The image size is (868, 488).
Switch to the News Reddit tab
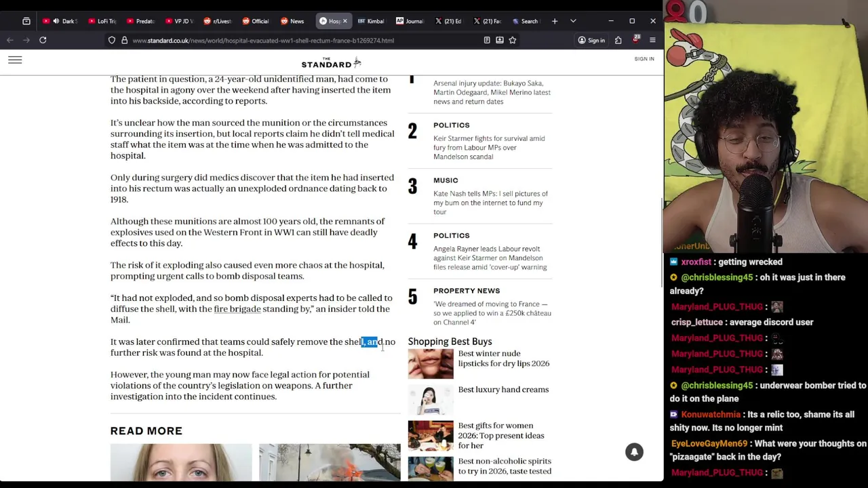293,21
